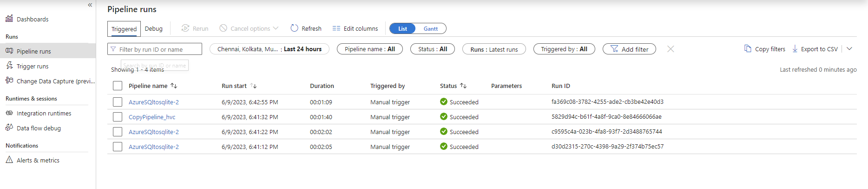
Task: Open the Status: All filter dropdown
Action: pyautogui.click(x=433, y=49)
